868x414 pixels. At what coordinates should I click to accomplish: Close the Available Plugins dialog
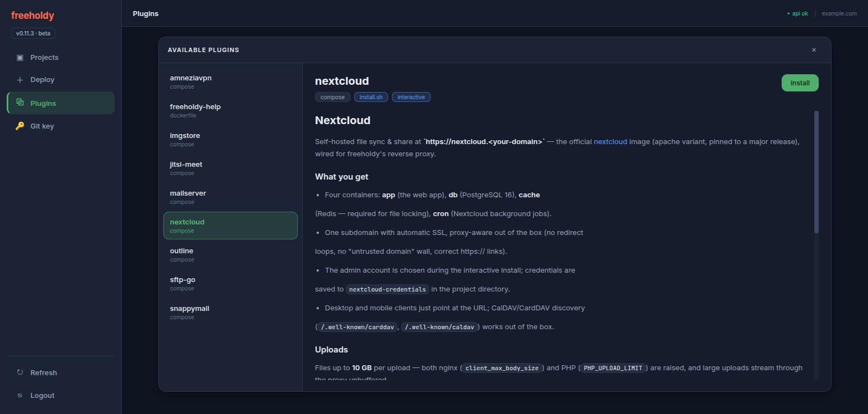(x=814, y=50)
